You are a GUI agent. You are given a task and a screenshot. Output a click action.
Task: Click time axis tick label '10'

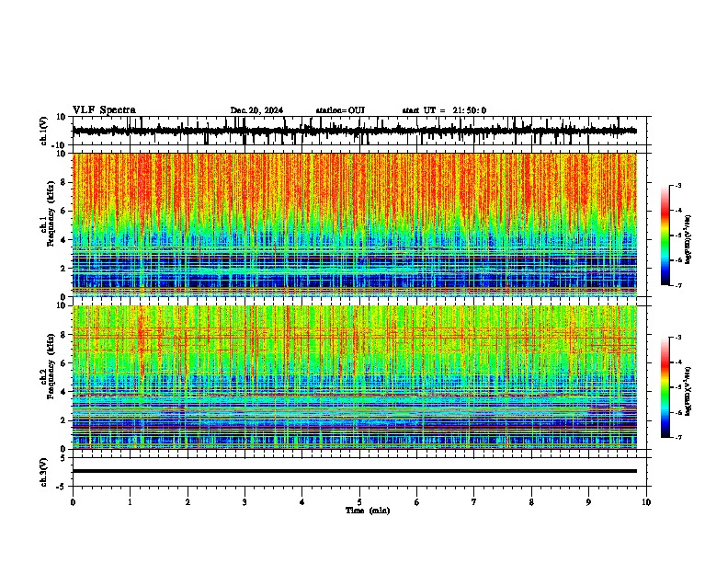(x=646, y=502)
